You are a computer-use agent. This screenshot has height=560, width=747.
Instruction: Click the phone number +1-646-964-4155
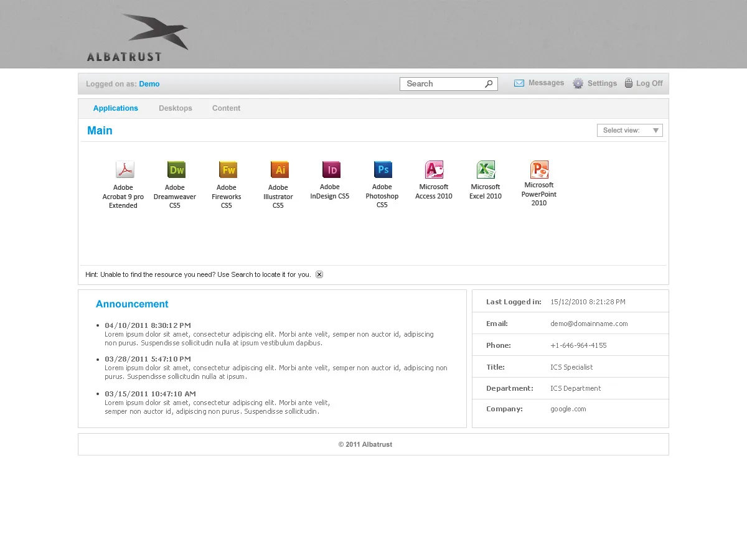(578, 345)
